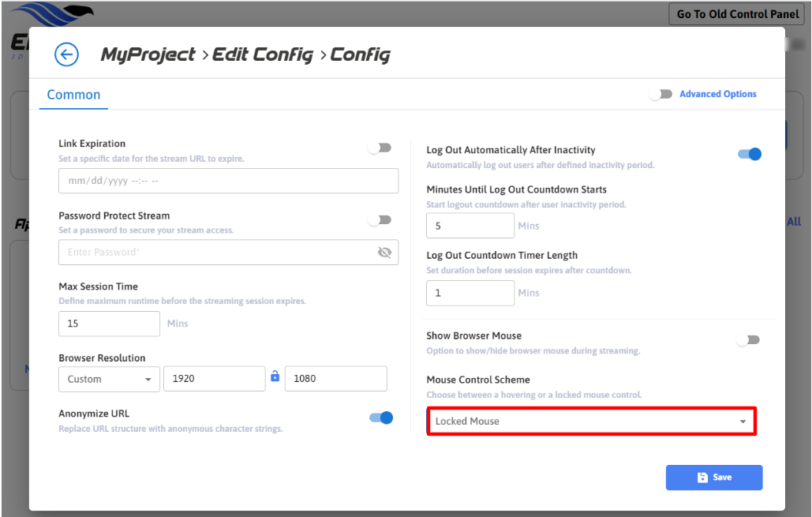Click the back arrow icon beside MyProject
Image resolution: width=812 pixels, height=517 pixels.
tap(66, 54)
